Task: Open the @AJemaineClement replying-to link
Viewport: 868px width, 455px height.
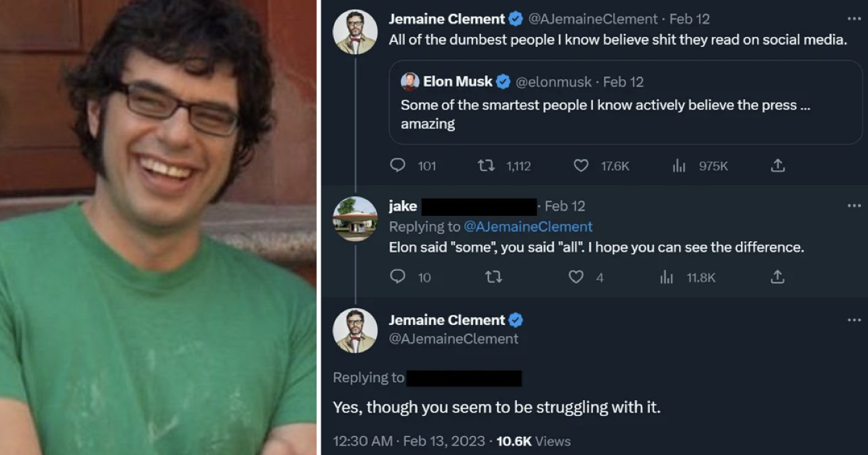Action: tap(529, 227)
